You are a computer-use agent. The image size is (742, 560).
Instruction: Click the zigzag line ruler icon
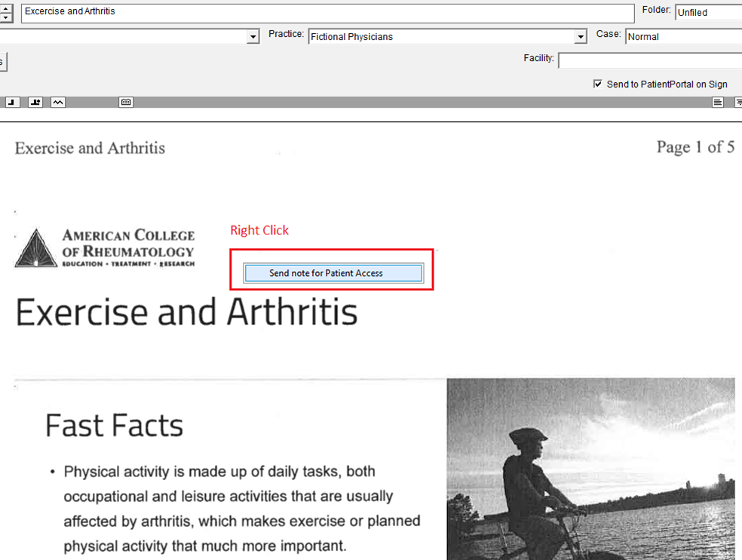pos(58,103)
